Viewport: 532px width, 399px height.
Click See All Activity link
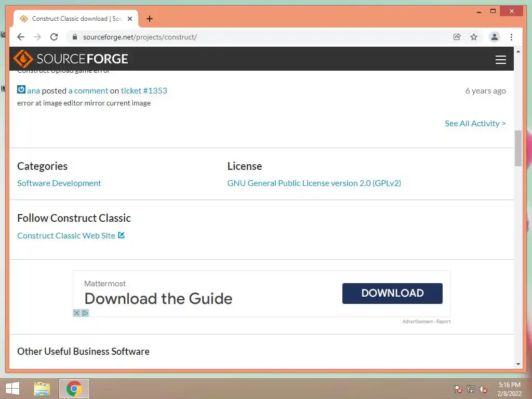tap(475, 124)
